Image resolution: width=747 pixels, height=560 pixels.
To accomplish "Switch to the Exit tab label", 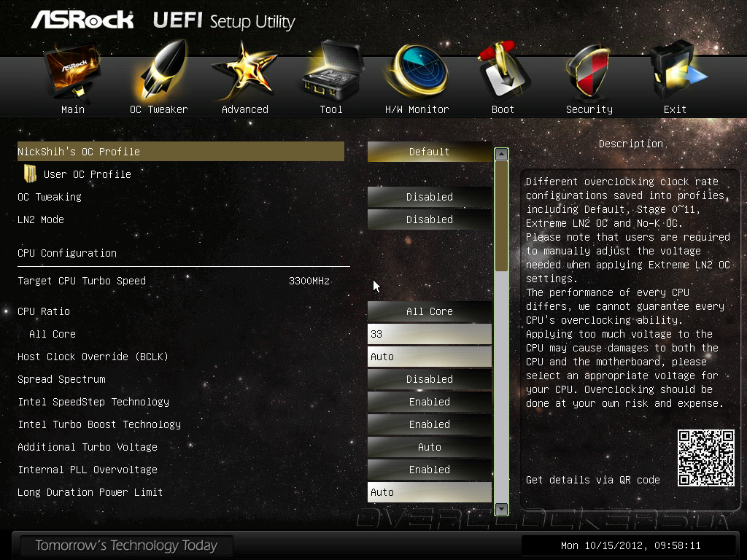I will click(x=675, y=109).
